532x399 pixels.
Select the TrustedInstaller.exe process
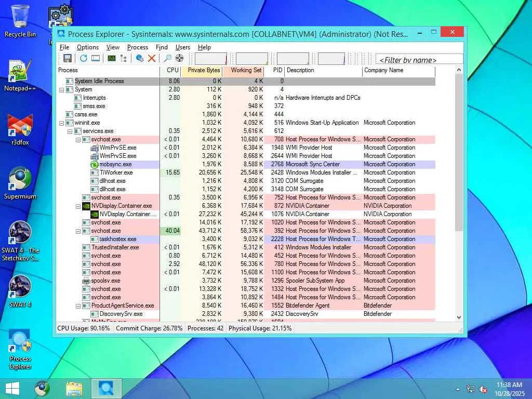115,247
